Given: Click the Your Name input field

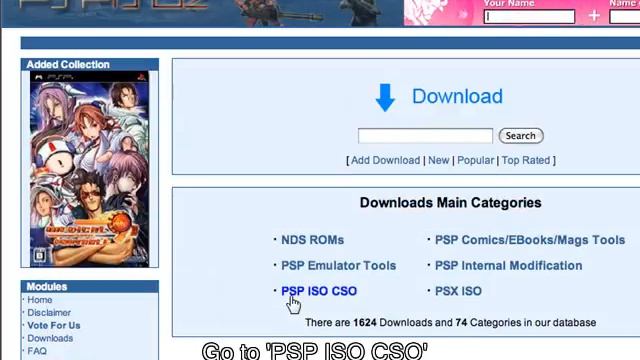Looking at the screenshot, I should pos(529,17).
